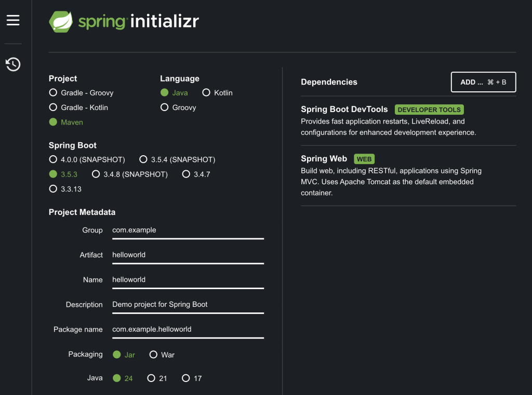This screenshot has width=532, height=395.
Task: Select Gradle - Kotlin project
Action: [x=78, y=107]
